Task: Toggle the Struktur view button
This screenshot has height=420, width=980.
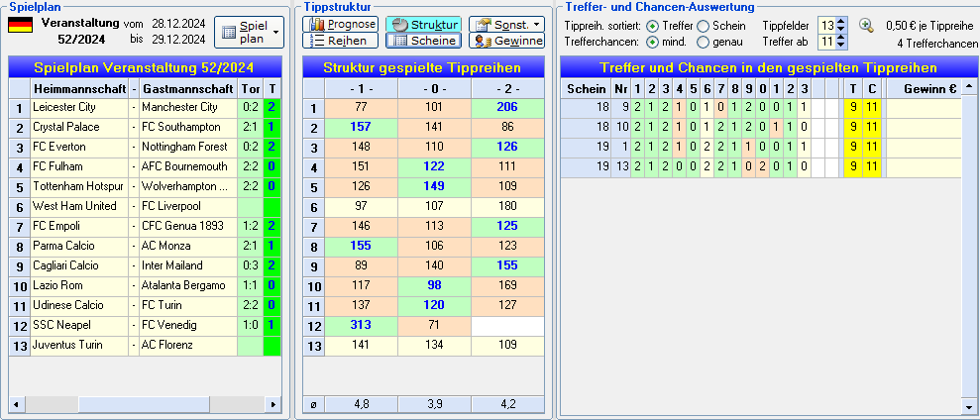Action: [424, 25]
